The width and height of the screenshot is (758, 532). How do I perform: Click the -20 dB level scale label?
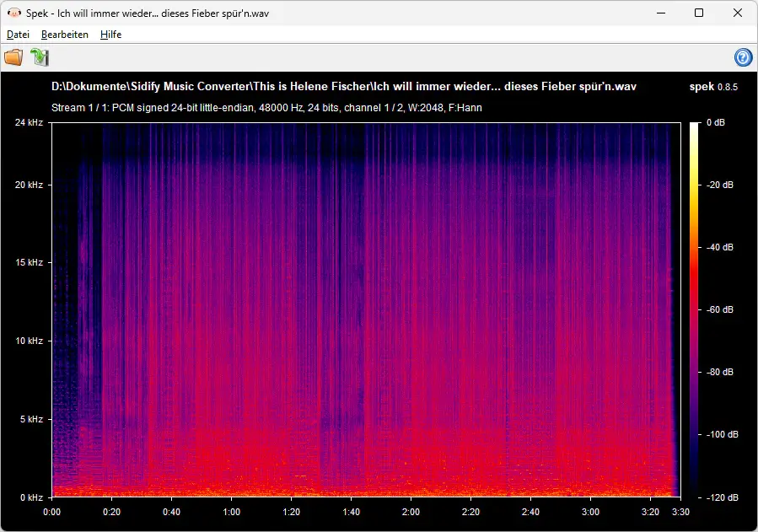click(720, 185)
